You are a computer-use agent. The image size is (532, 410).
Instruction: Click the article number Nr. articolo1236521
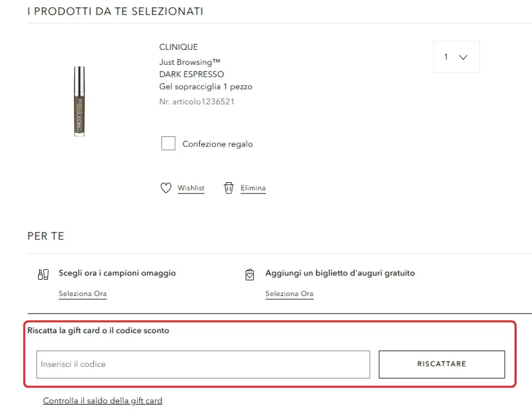coord(196,101)
